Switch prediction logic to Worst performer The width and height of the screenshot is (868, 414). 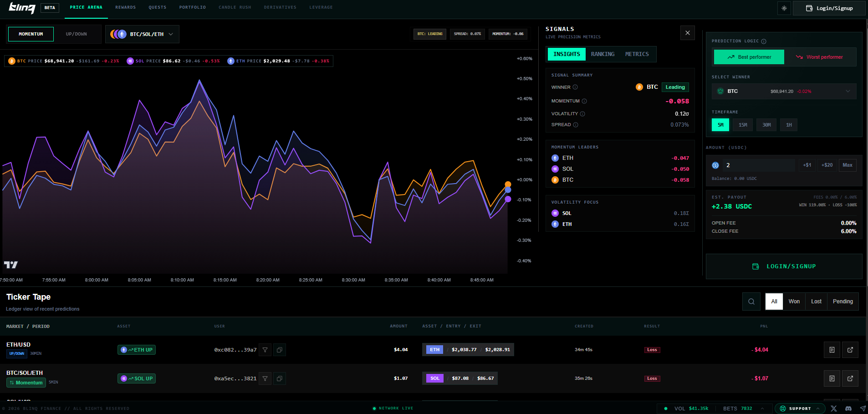point(820,57)
